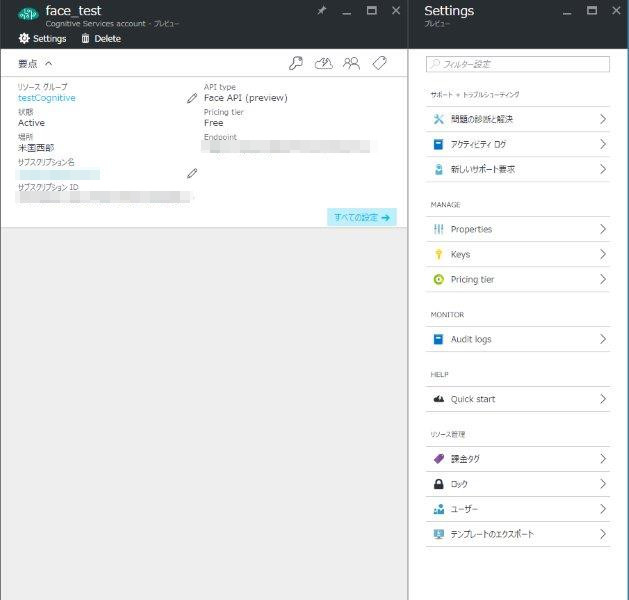
Task: Open 新しいサポート要求
Action: pyautogui.click(x=518, y=169)
